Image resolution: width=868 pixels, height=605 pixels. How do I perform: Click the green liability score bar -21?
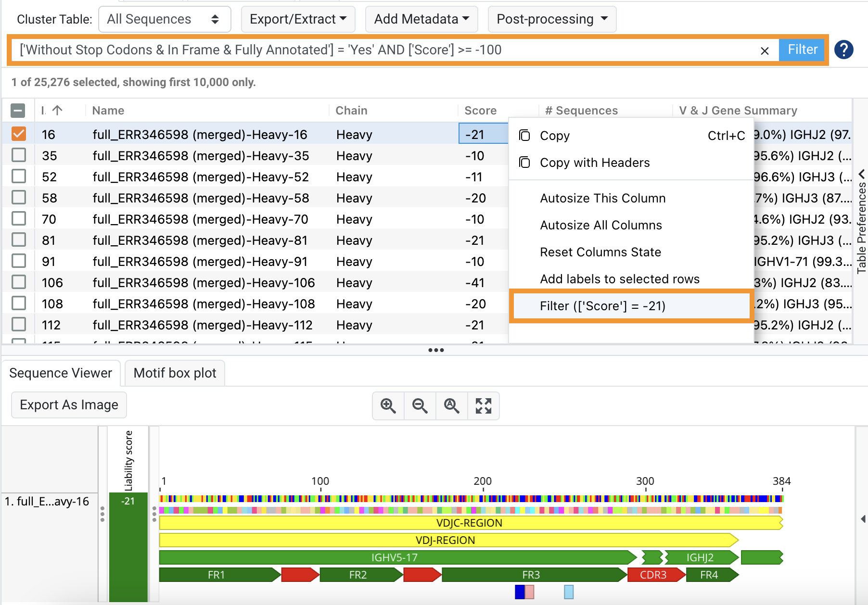[128, 547]
